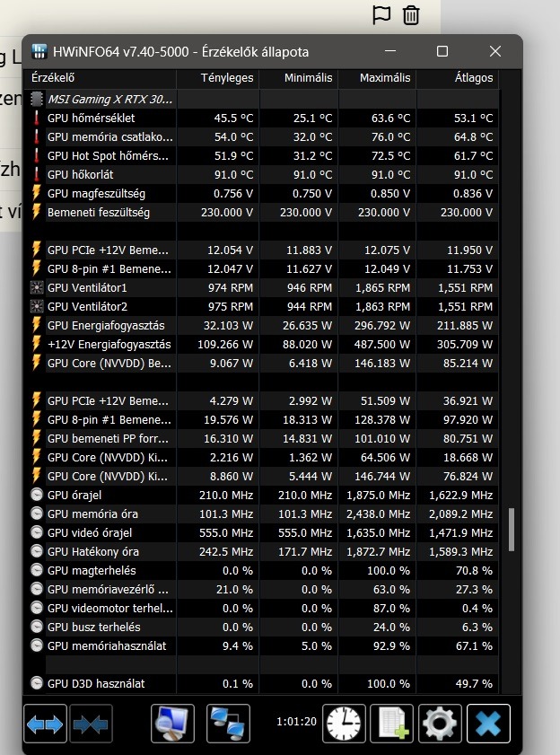Click the 0.756 V current core voltage value
This screenshot has height=755, width=560.
(233, 194)
